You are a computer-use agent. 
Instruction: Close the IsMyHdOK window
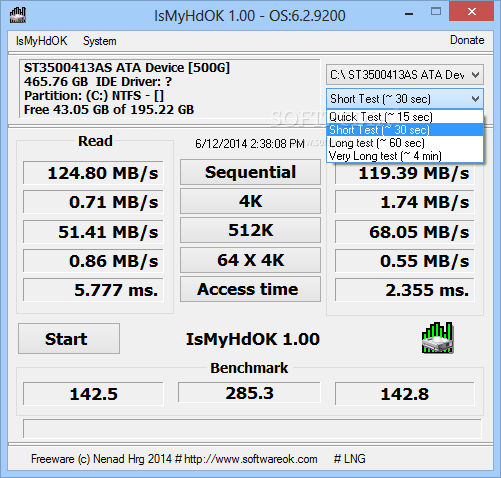tap(471, 11)
